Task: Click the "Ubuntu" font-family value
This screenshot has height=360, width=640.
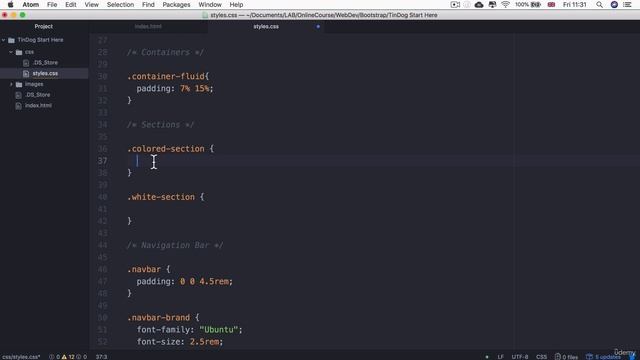Action: tap(219, 330)
